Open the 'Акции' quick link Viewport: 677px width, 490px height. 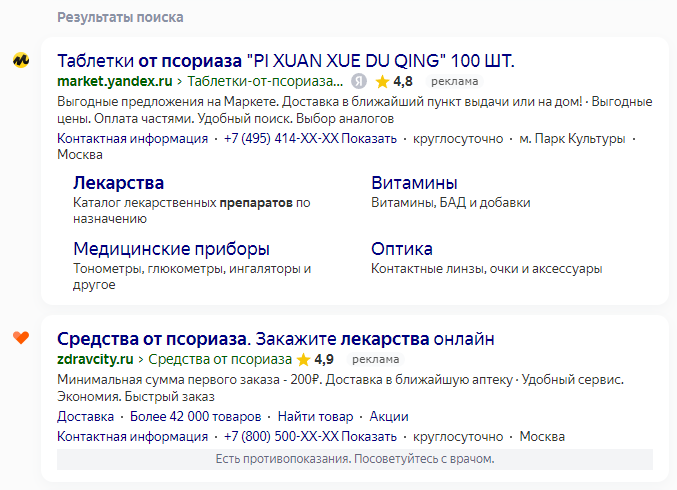[x=389, y=417]
